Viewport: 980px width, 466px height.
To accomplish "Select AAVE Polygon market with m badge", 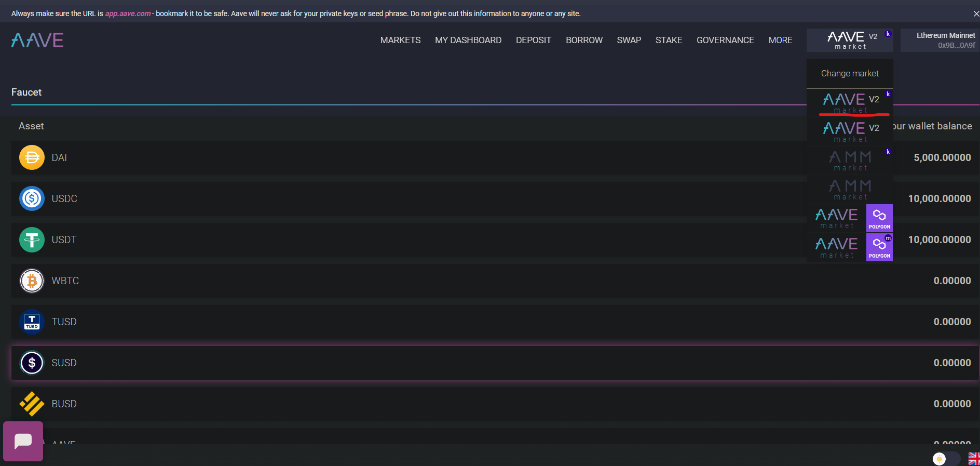I will (850, 247).
